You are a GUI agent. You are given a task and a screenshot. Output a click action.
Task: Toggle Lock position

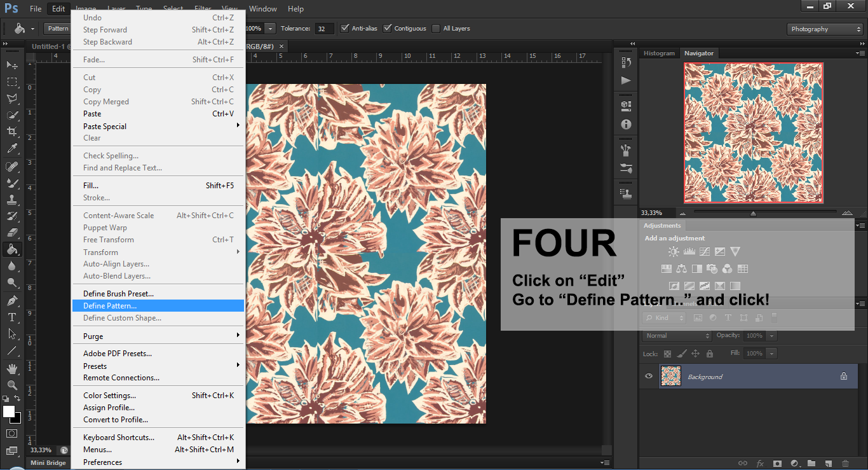coord(695,354)
